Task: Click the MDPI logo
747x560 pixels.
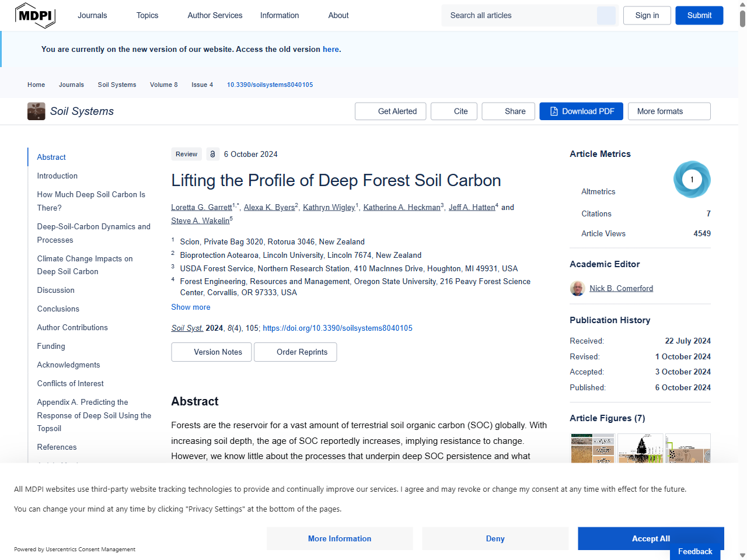Action: pos(35,16)
